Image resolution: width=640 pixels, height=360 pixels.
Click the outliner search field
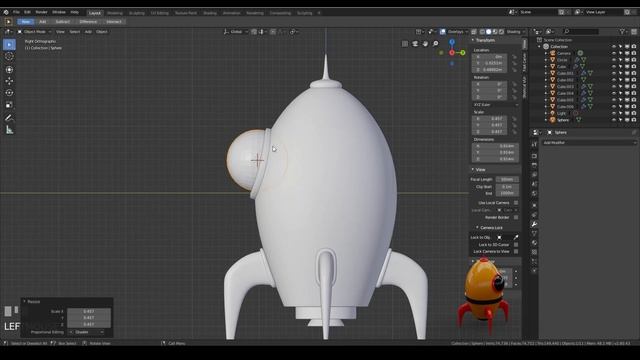coord(581,31)
